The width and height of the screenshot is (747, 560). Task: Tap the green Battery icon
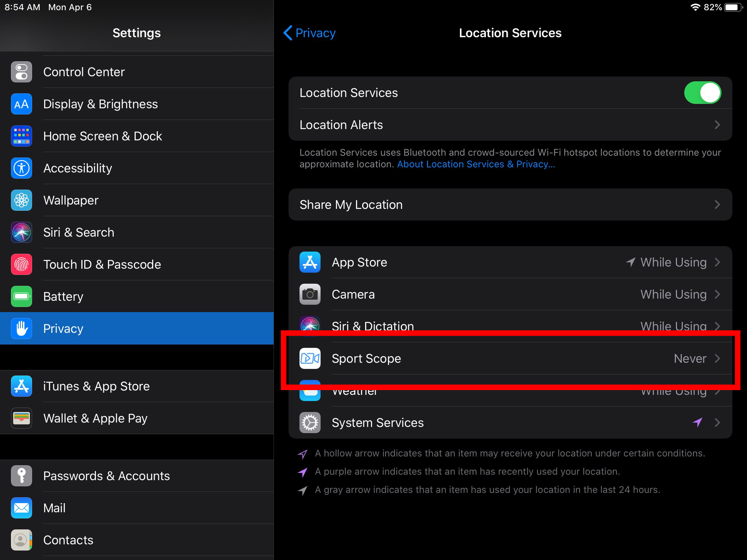[x=22, y=296]
